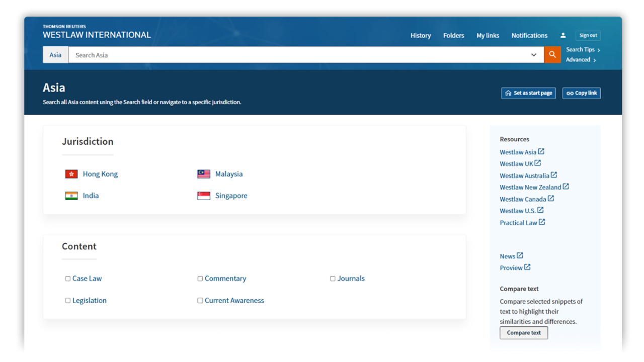Click the external link icon beside News

pos(521,256)
